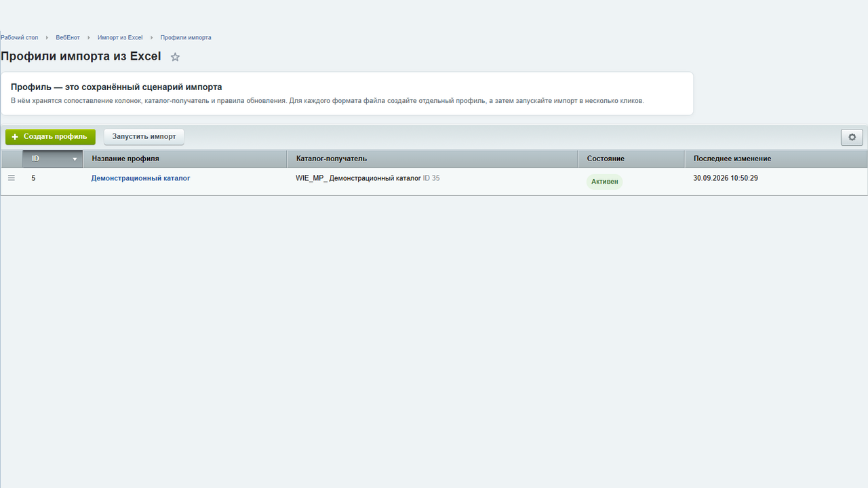
Task: Open grid settings via gear icon
Action: 852,137
